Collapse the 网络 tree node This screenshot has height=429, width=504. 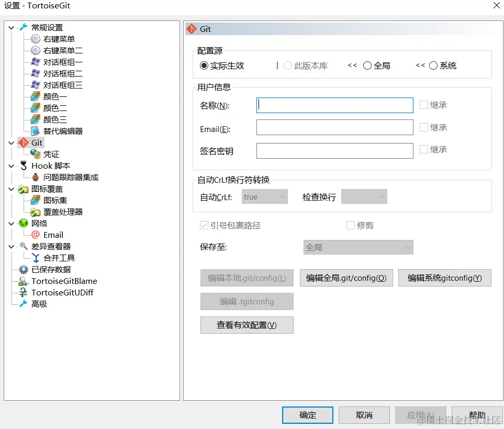tap(11, 224)
